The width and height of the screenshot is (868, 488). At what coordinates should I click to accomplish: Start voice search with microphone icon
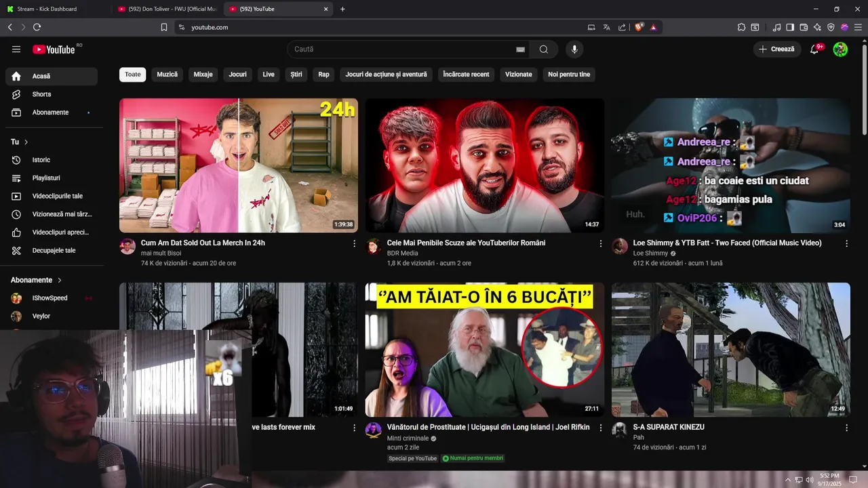tap(574, 49)
